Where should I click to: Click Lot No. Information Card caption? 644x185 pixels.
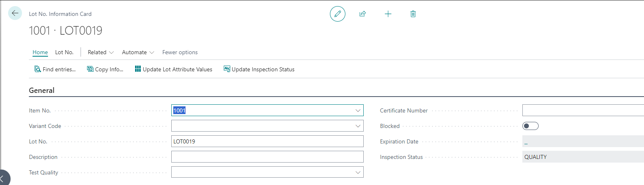pos(60,14)
